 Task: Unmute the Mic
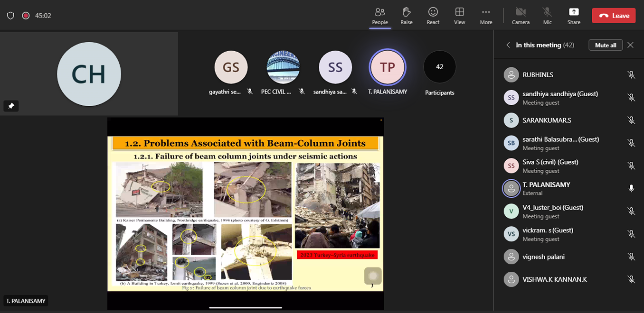547,16
